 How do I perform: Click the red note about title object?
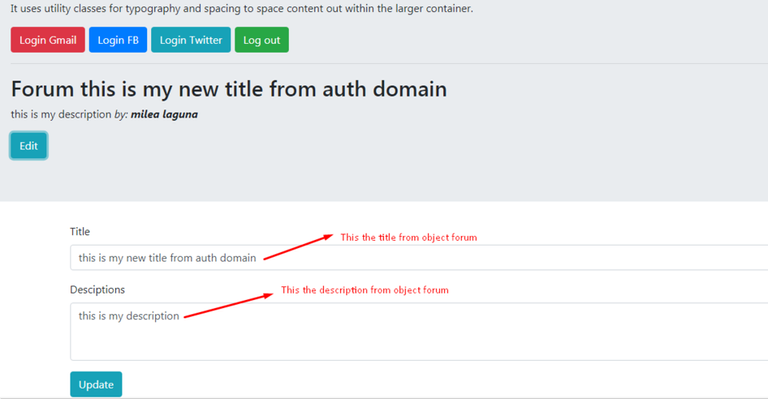click(x=408, y=237)
